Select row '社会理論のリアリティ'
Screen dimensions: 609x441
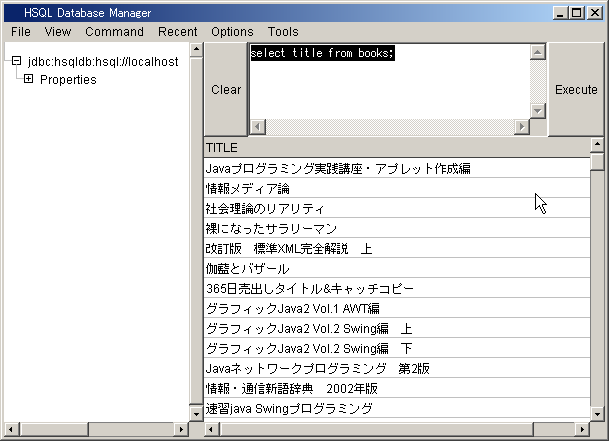tap(397, 208)
